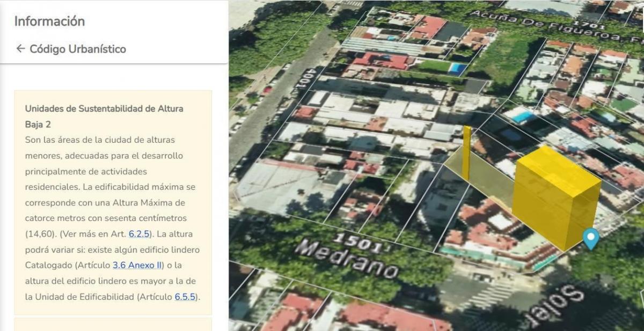Open the 3.6 Anexo II link
Viewport: 644px width, 331px height.
137,266
